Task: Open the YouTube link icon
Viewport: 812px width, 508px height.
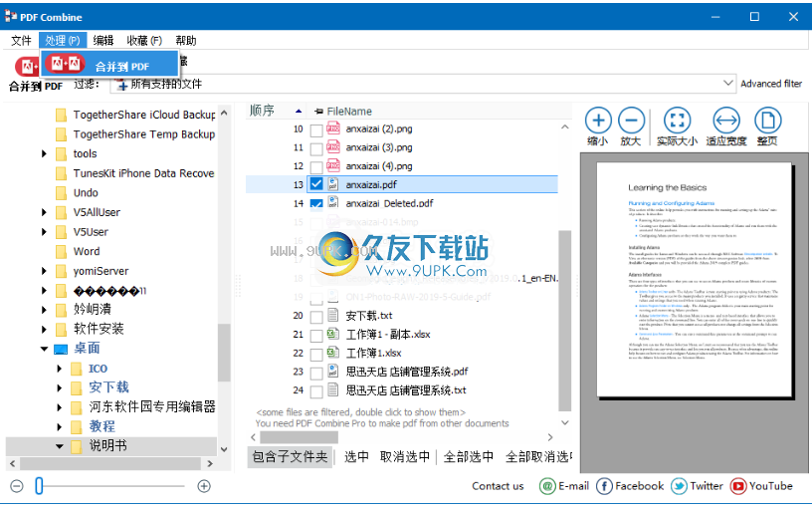Action: [738, 486]
